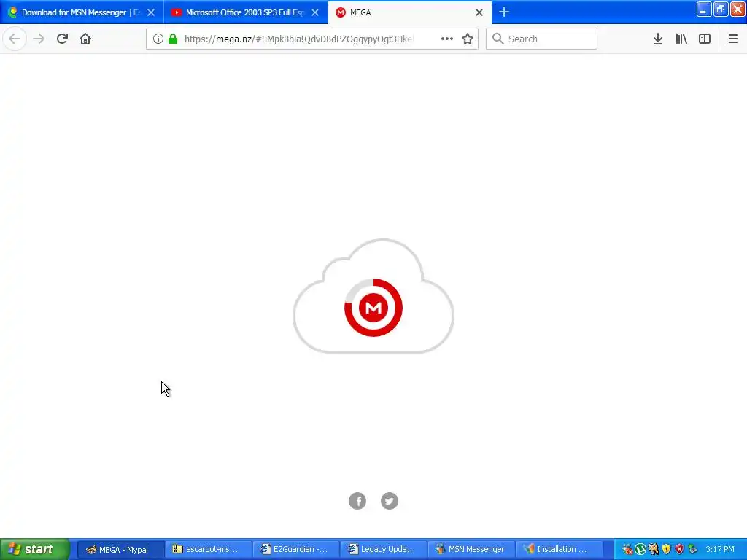This screenshot has height=560, width=747.
Task: Toggle the browser sidebar
Action: (705, 39)
